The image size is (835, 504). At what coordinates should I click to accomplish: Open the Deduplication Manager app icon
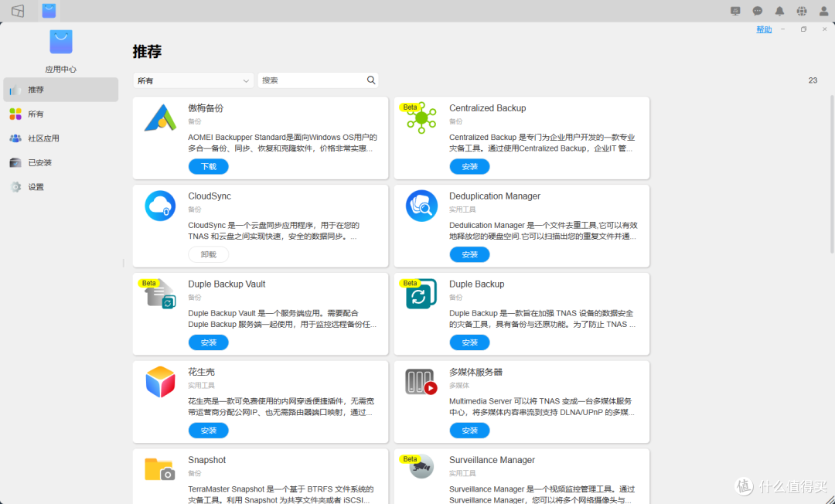[422, 206]
